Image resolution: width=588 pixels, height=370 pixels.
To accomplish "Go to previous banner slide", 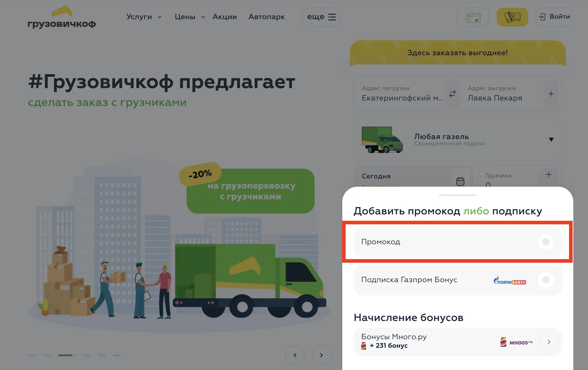I will (295, 355).
